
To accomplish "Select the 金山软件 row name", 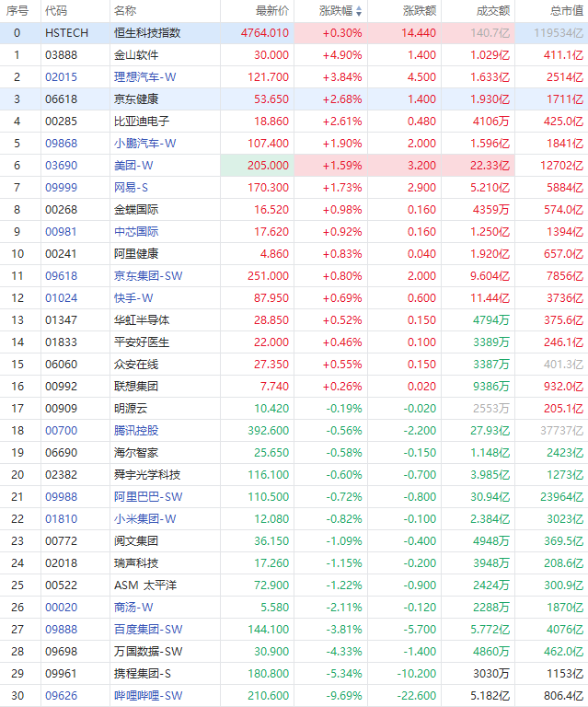I will point(136,55).
